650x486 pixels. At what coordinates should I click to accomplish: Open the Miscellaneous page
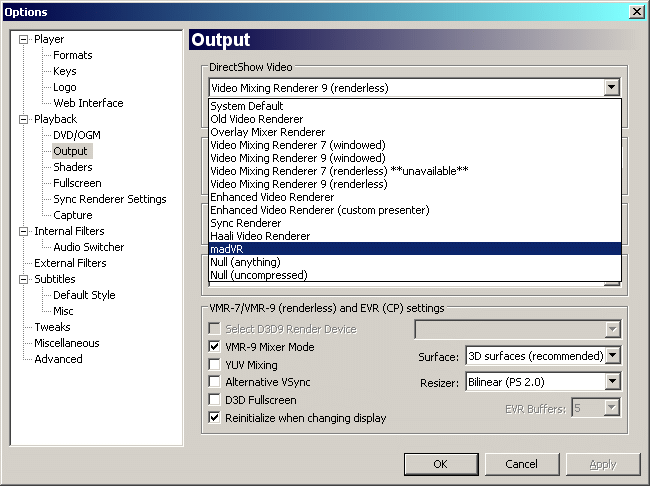(x=67, y=343)
